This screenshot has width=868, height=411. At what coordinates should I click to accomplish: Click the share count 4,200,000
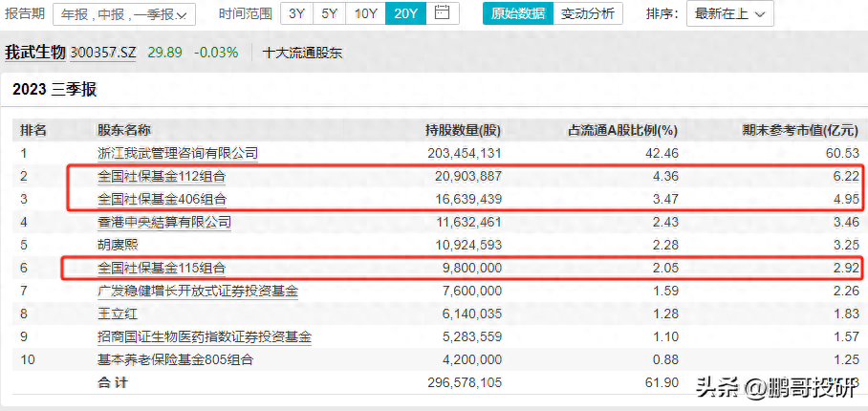(472, 360)
